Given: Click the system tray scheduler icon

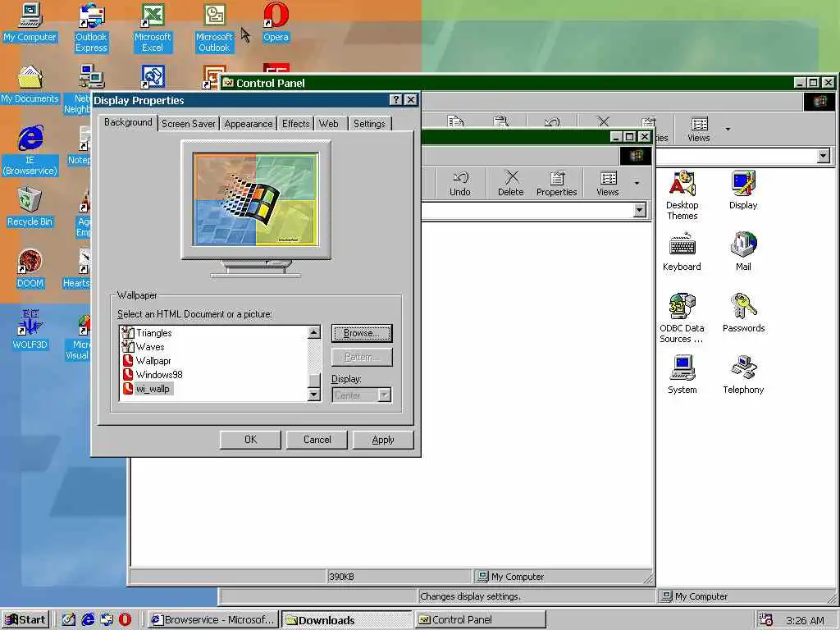Looking at the screenshot, I should pos(766,620).
